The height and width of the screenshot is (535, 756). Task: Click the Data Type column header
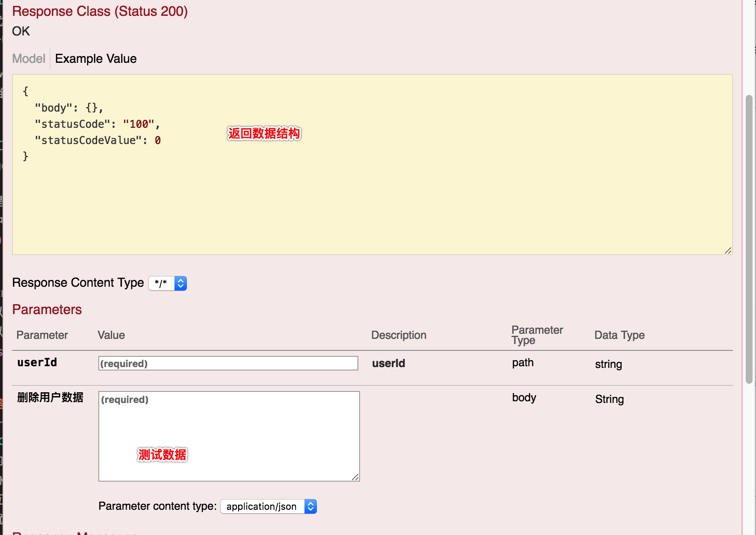click(619, 335)
